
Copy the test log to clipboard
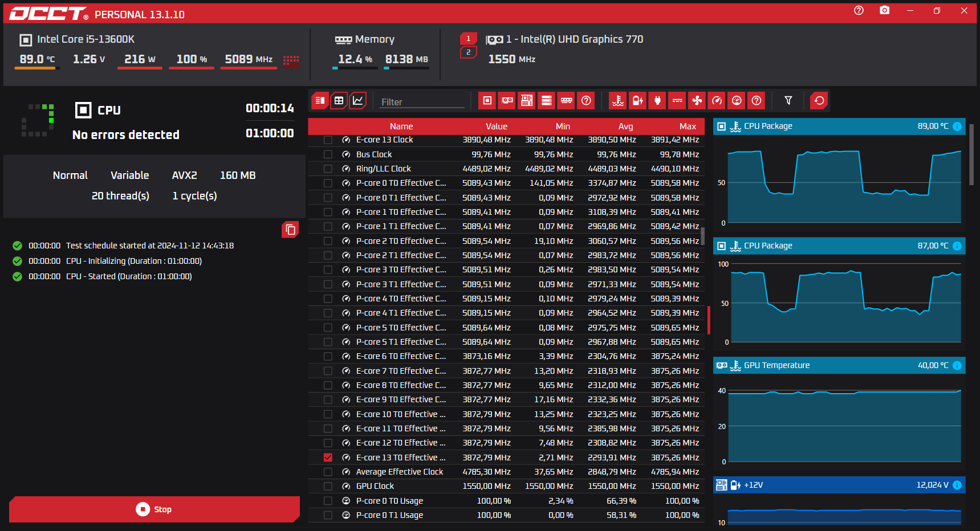pyautogui.click(x=290, y=230)
